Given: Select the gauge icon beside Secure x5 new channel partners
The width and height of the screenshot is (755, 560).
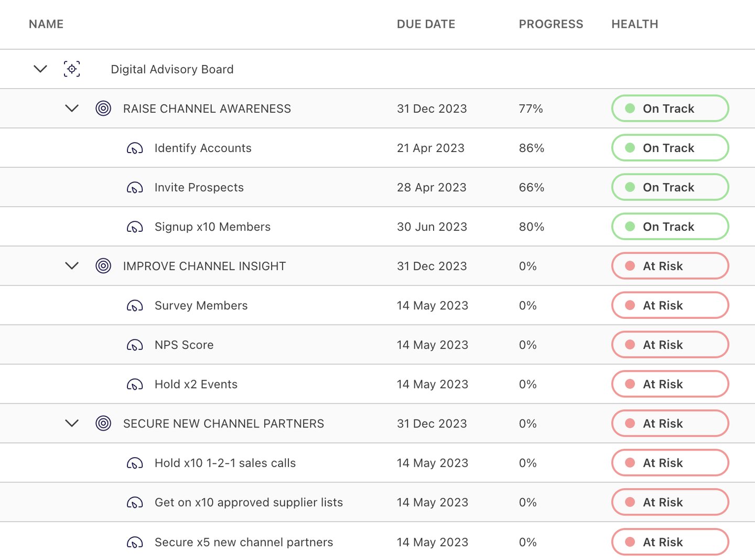Looking at the screenshot, I should pos(135,542).
